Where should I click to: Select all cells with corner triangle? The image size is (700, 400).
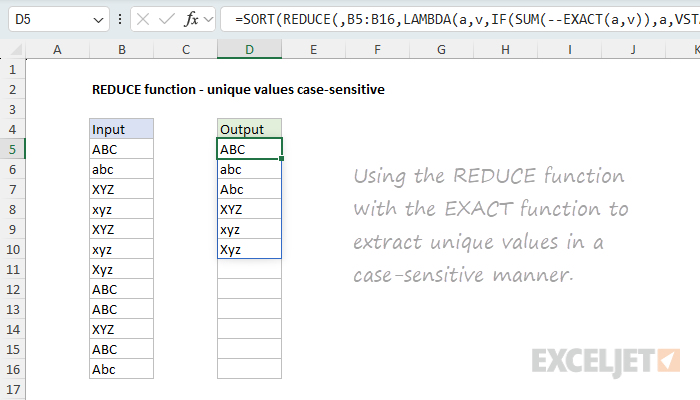click(14, 49)
